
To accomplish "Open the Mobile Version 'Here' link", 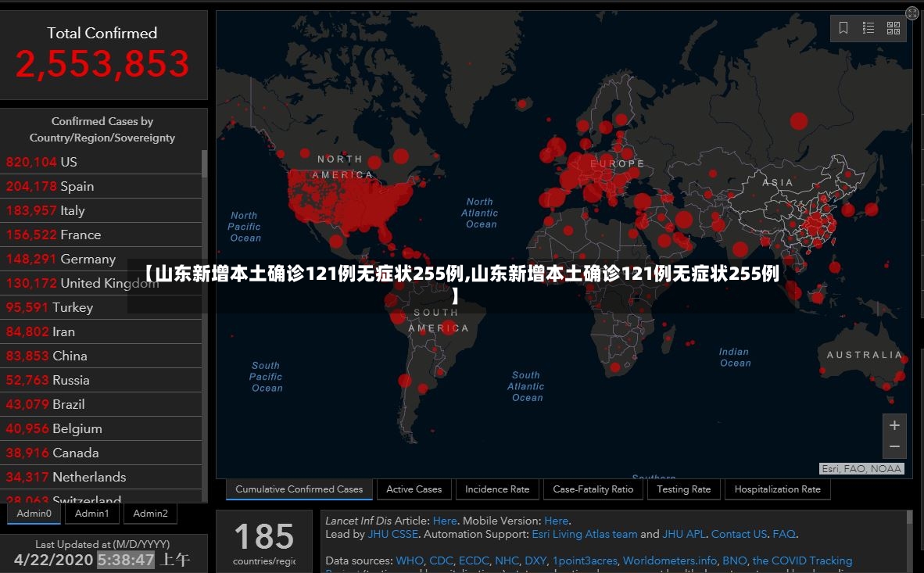I will click(556, 521).
